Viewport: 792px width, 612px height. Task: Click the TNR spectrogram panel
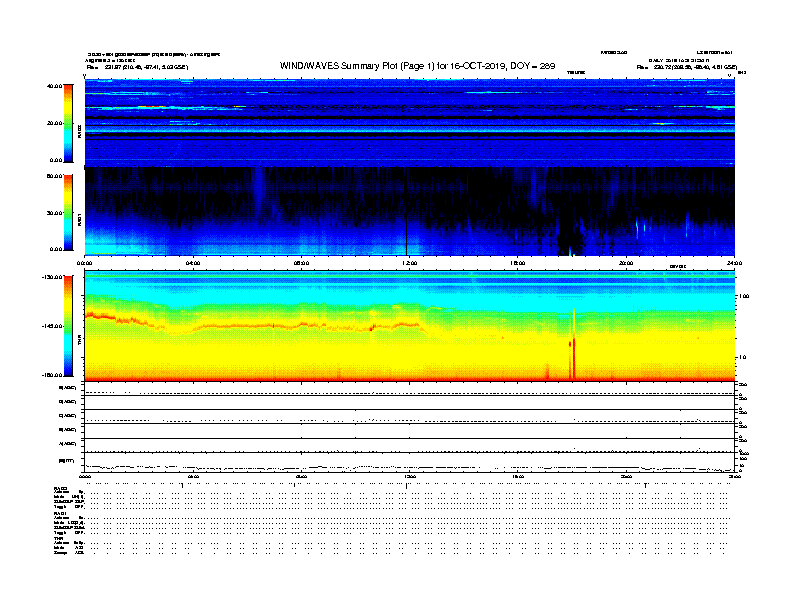[x=410, y=326]
